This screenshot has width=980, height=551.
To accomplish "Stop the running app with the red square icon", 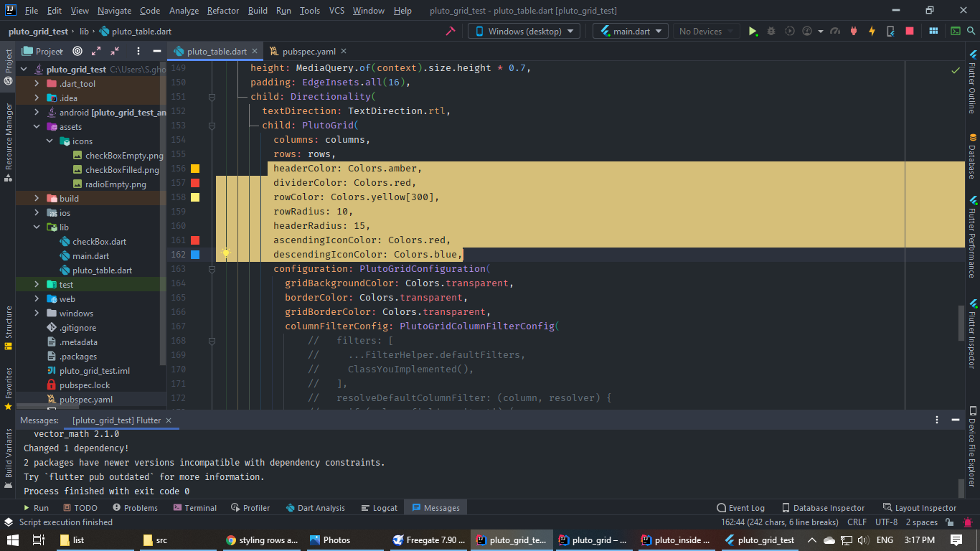I will (910, 31).
